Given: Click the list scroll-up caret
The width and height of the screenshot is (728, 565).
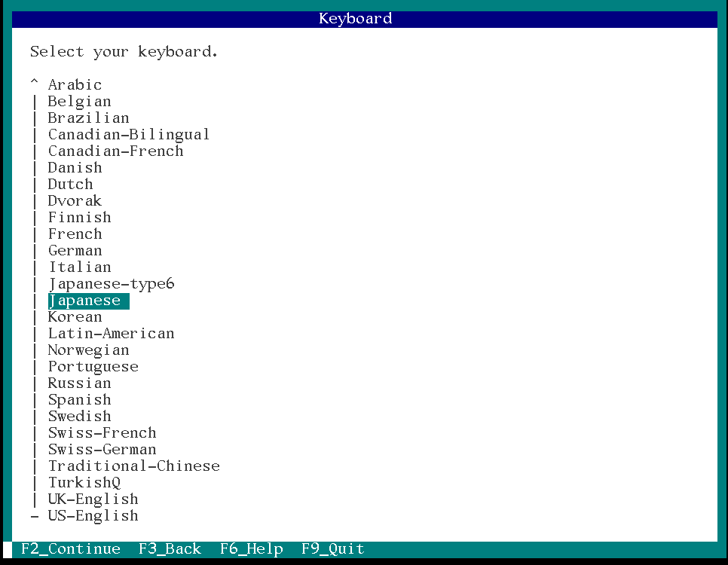Looking at the screenshot, I should tap(35, 82).
